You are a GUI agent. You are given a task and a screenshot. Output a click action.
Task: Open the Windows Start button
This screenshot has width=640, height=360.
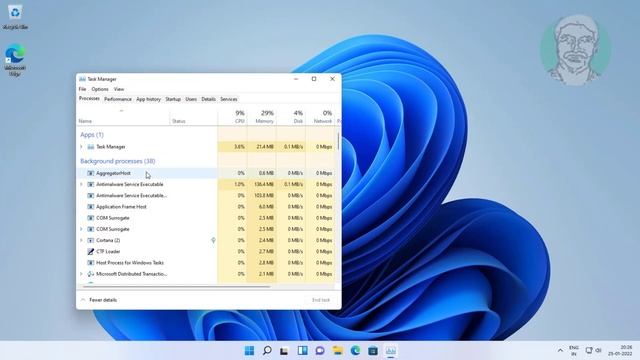[x=249, y=351]
